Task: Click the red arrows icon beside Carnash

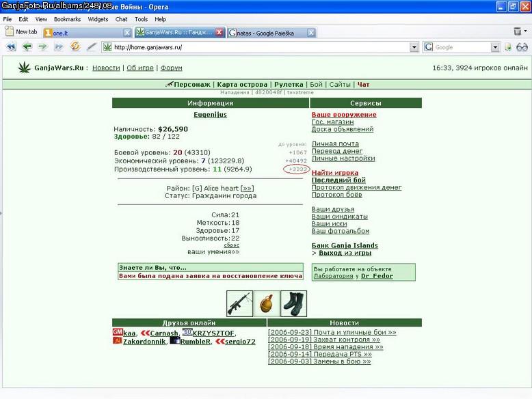Action: 145,333
